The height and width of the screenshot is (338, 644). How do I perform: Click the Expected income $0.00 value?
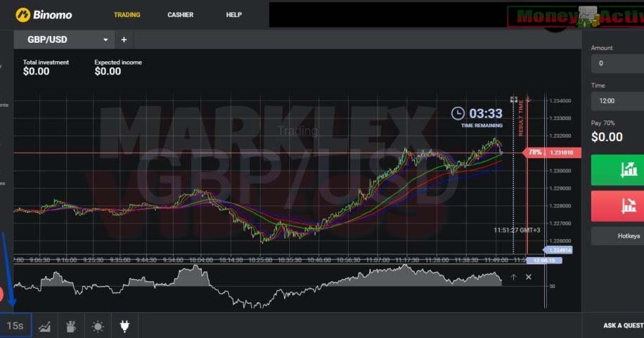click(108, 72)
